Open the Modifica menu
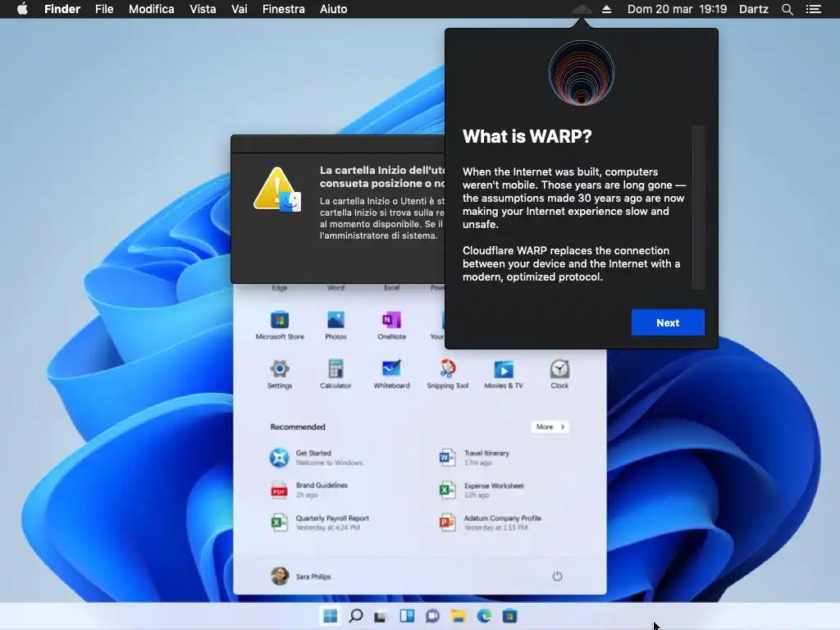 point(151,9)
